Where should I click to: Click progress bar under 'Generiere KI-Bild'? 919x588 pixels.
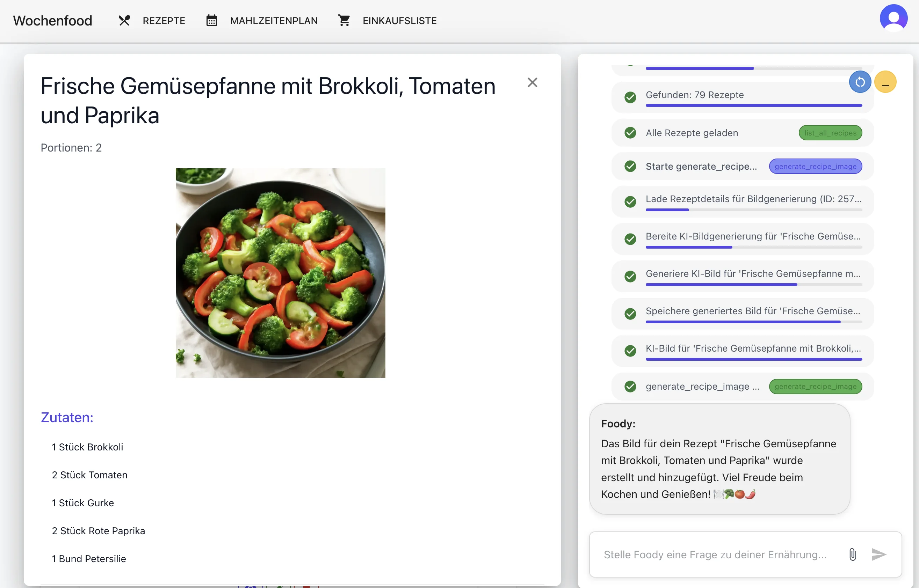753,285
